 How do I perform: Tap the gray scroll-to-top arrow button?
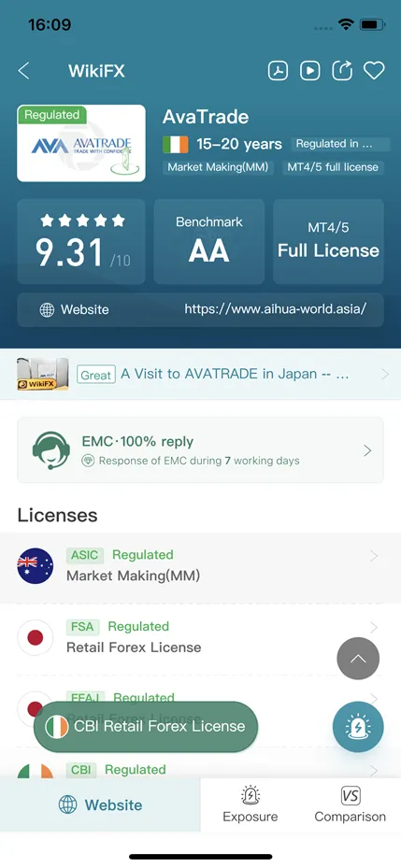pos(358,659)
